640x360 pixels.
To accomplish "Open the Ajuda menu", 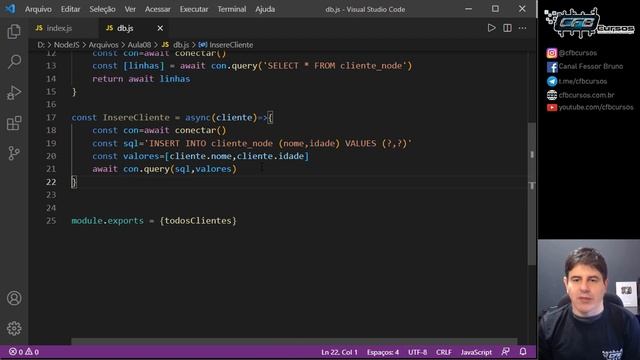I will click(265, 9).
